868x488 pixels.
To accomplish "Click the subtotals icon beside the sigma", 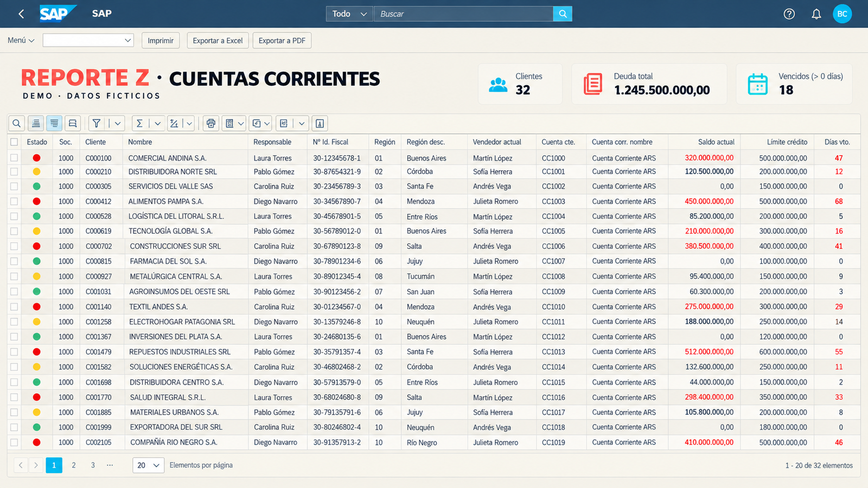I will [x=174, y=124].
